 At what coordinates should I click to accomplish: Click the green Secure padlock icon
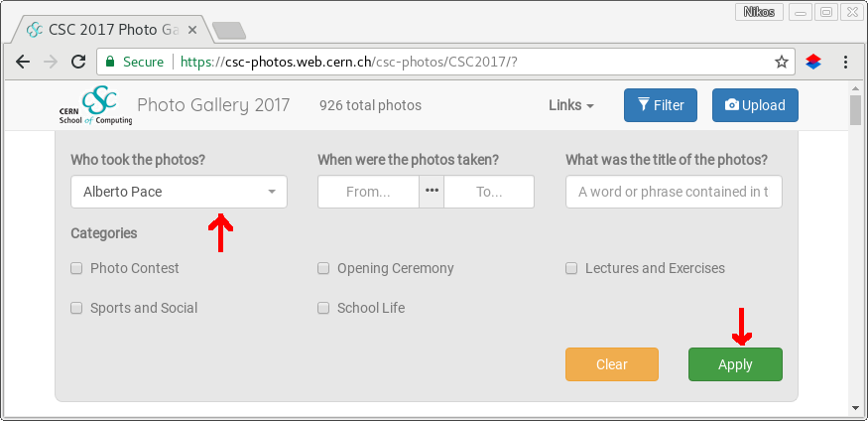tap(110, 62)
